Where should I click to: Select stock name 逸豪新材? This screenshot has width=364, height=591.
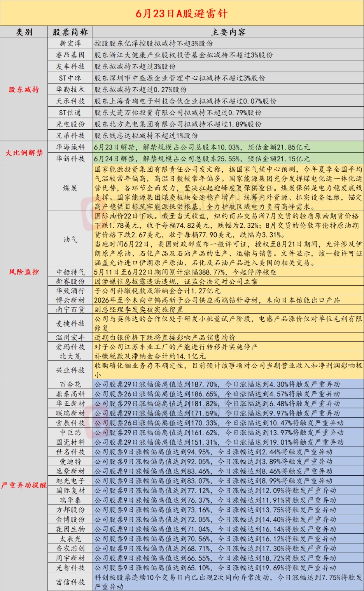coord(70,471)
